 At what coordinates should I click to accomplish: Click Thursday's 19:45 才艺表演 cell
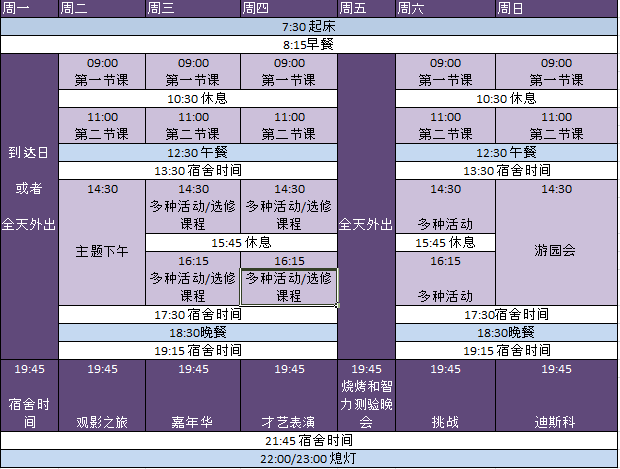click(289, 395)
